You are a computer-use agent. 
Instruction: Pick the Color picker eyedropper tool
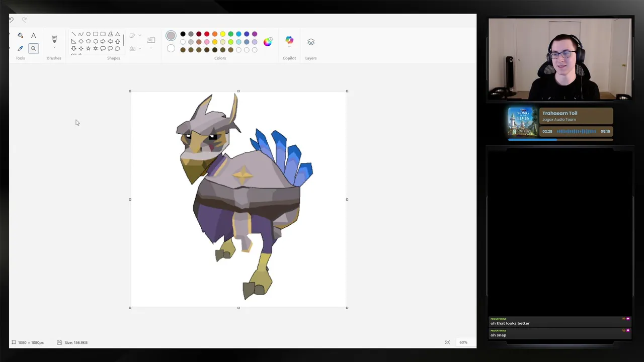coord(20,48)
